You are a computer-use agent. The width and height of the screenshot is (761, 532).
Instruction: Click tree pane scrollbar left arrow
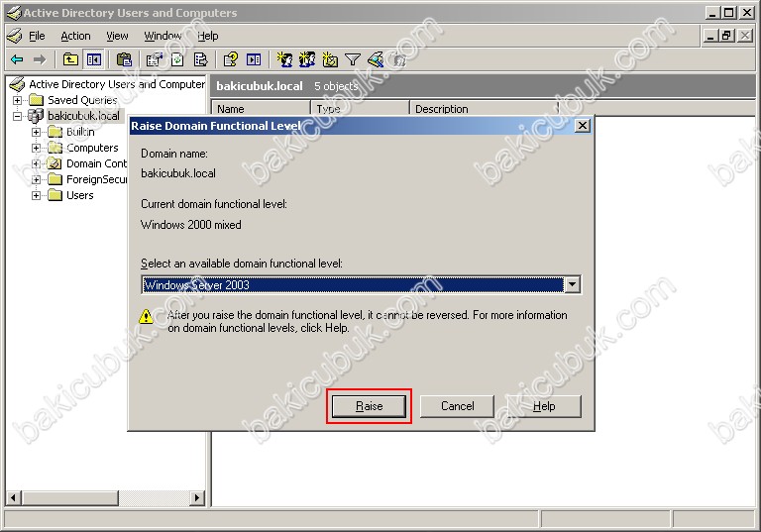click(14, 497)
